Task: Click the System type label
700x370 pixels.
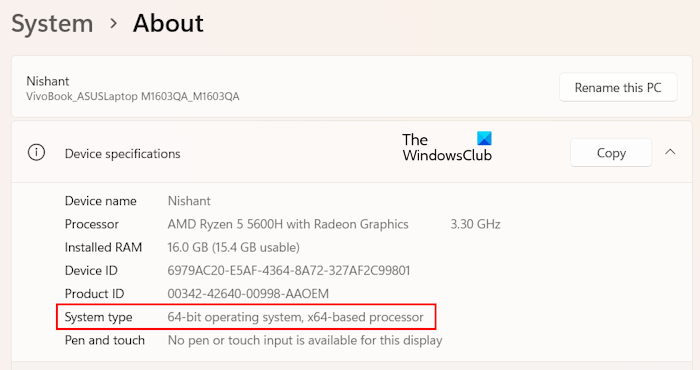Action: click(98, 317)
